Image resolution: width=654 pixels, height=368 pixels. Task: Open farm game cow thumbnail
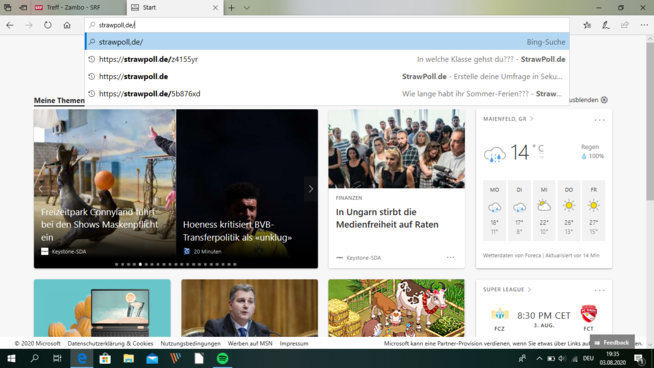click(396, 308)
